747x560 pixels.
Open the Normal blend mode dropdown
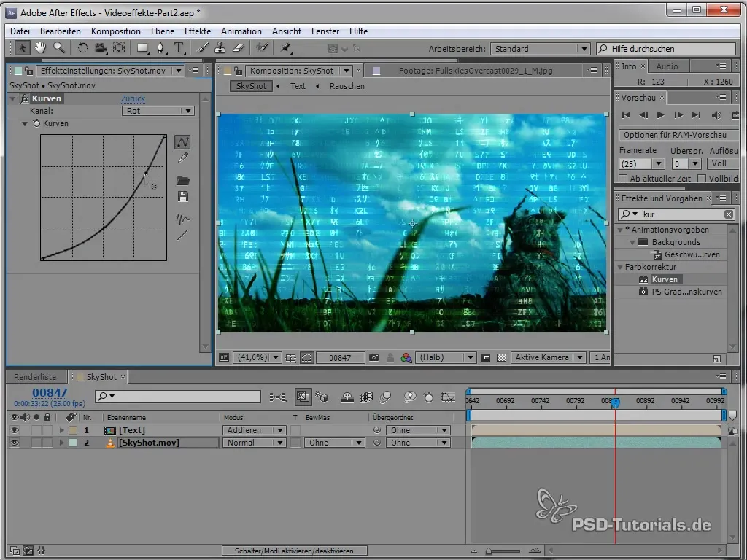click(x=254, y=443)
